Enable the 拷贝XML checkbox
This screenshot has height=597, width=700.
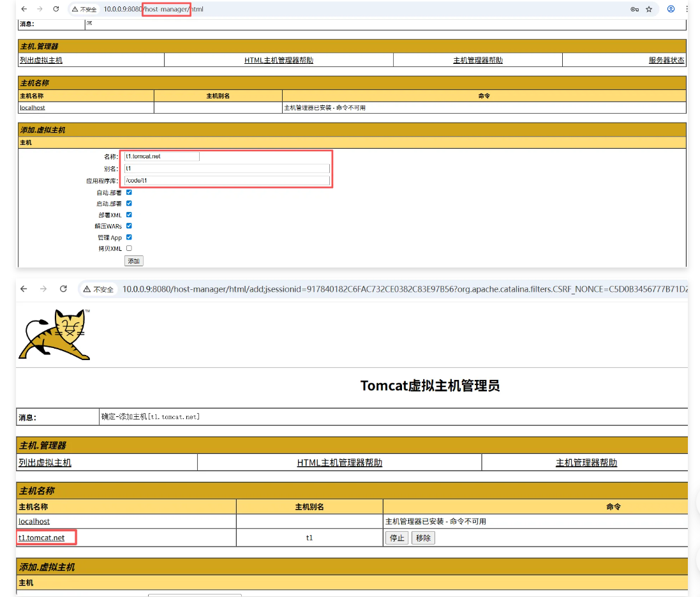129,248
